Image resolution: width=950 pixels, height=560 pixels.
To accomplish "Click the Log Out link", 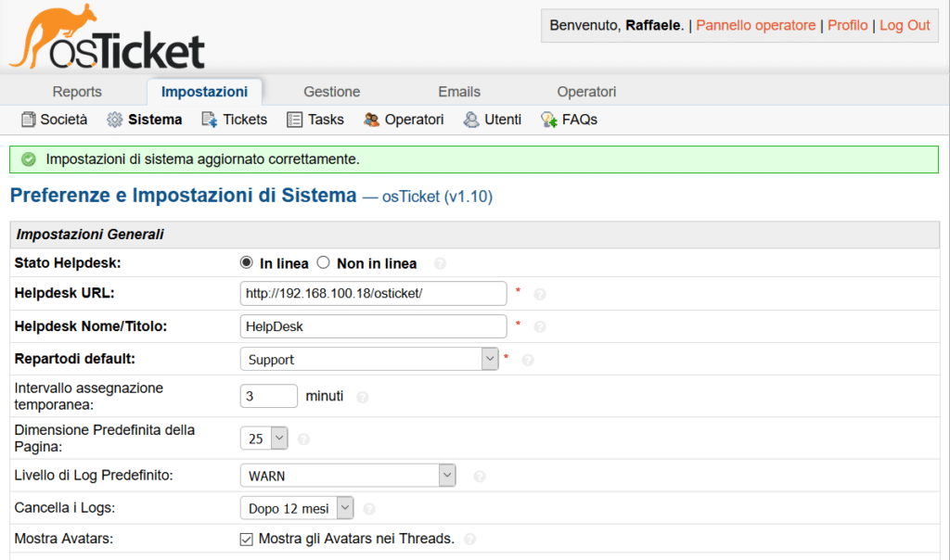I will tap(905, 25).
